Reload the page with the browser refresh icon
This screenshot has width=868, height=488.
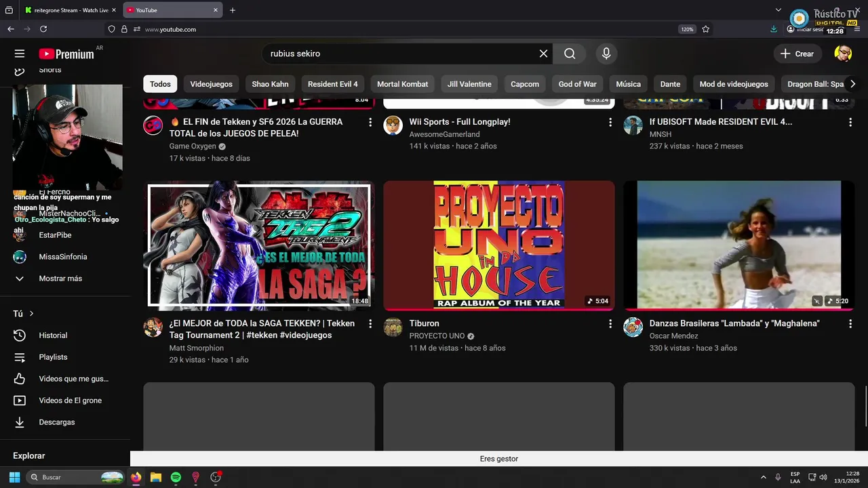click(x=43, y=29)
